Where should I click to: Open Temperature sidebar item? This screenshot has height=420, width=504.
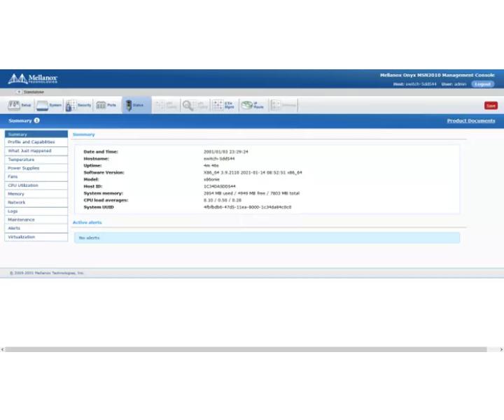click(x=36, y=160)
